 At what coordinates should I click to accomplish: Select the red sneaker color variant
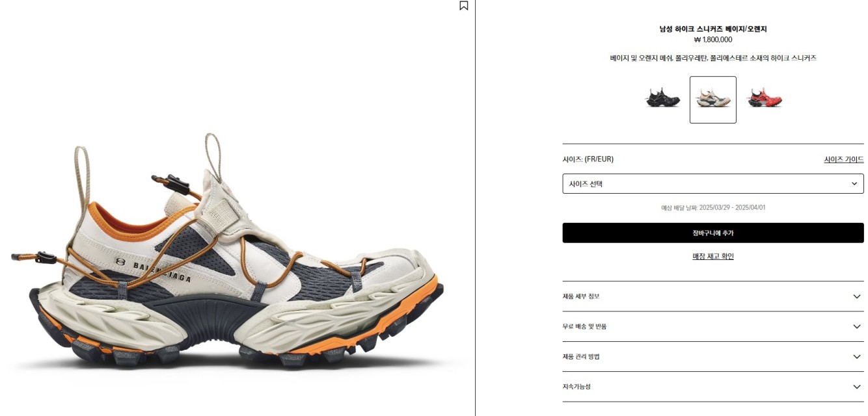[x=764, y=99]
